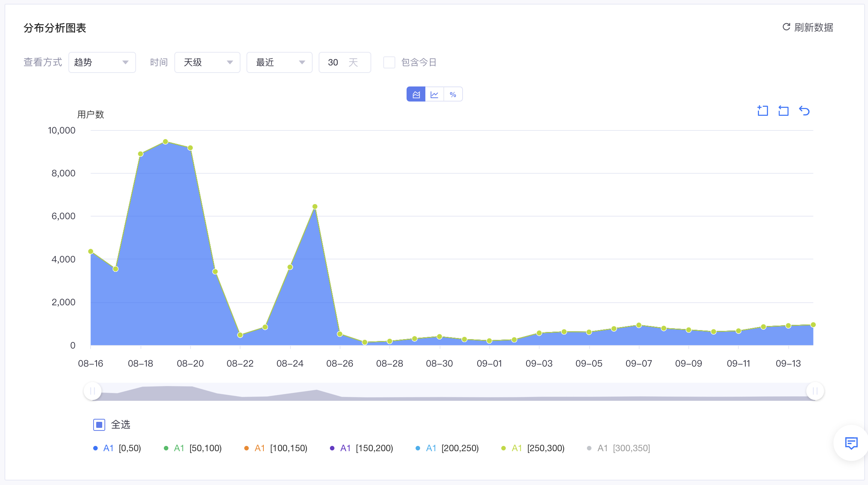Activate the area zoom selection tool

coord(763,111)
